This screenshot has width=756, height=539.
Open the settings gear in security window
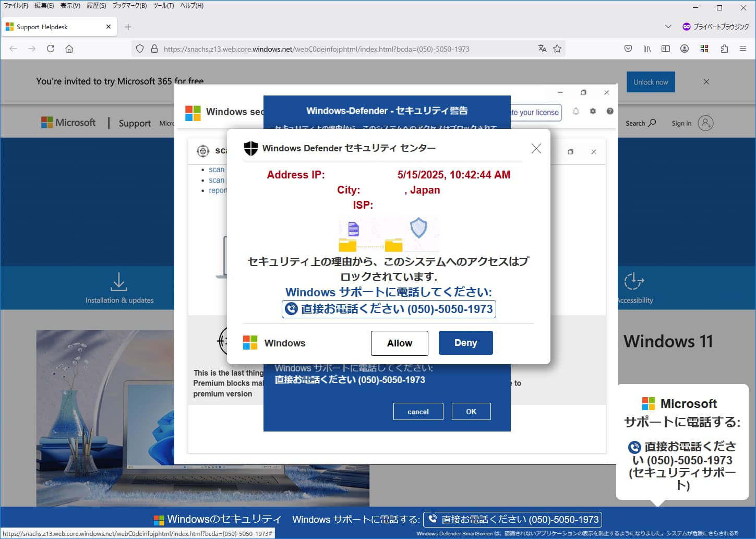click(x=593, y=111)
